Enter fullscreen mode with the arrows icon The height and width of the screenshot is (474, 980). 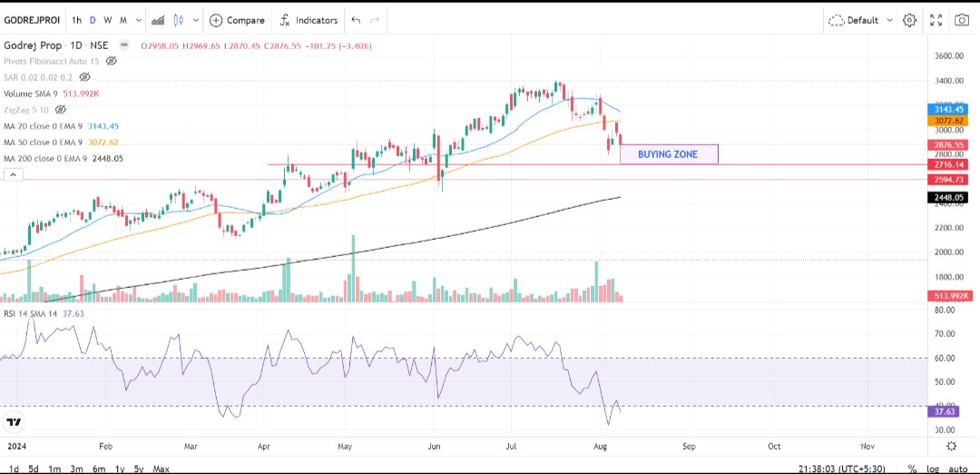click(936, 20)
